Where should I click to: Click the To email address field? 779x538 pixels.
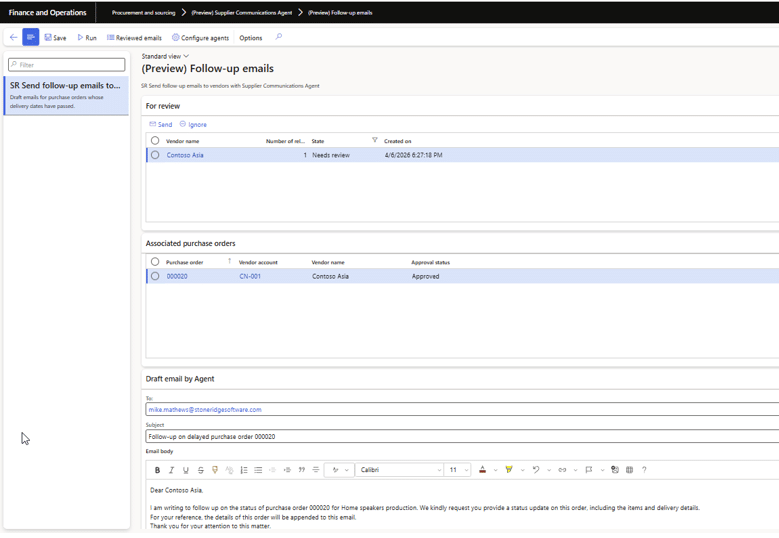pyautogui.click(x=462, y=410)
